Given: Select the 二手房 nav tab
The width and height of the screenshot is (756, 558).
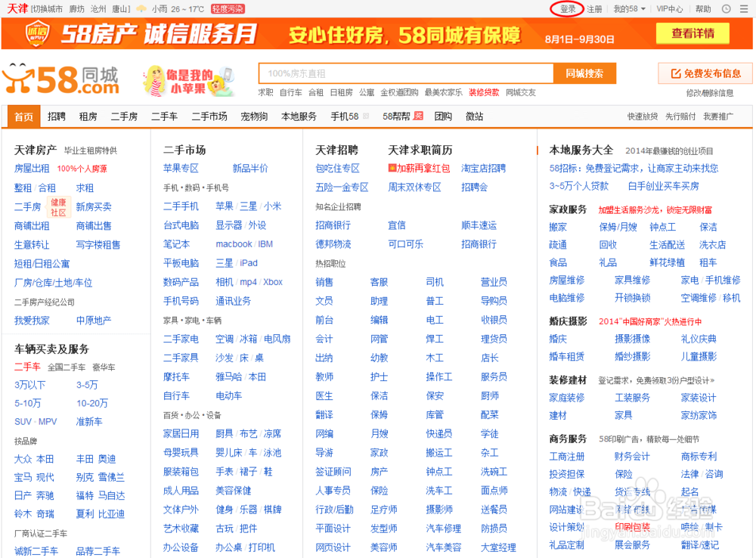Looking at the screenshot, I should [124, 116].
